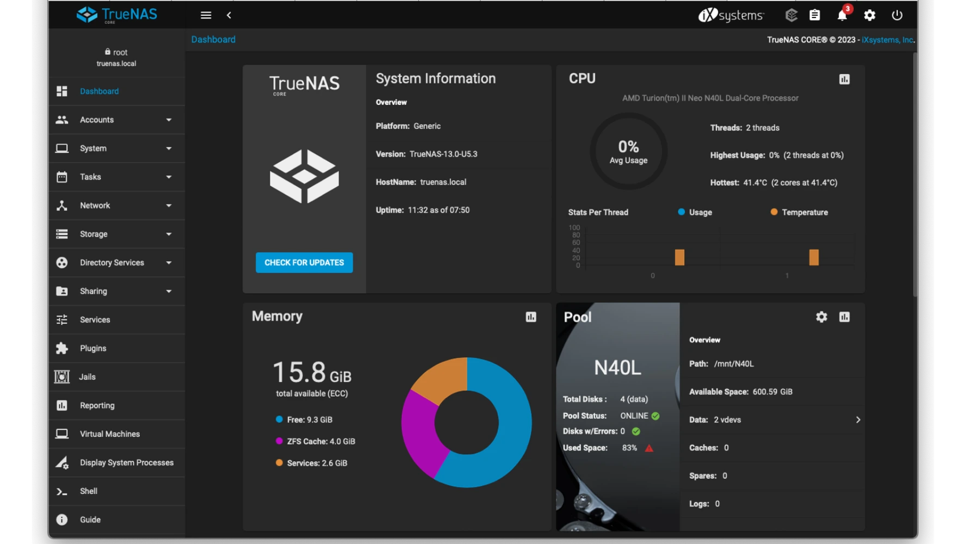Expand the Tasks menu arrow

[169, 177]
